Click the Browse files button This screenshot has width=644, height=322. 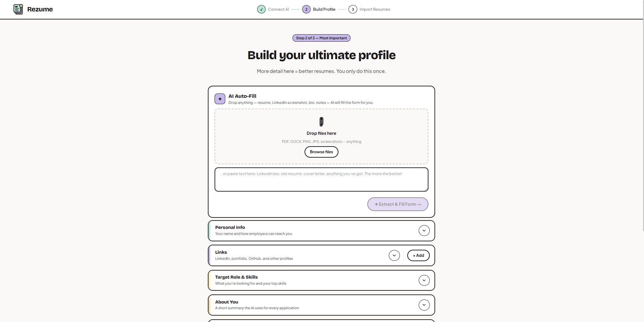pos(321,152)
